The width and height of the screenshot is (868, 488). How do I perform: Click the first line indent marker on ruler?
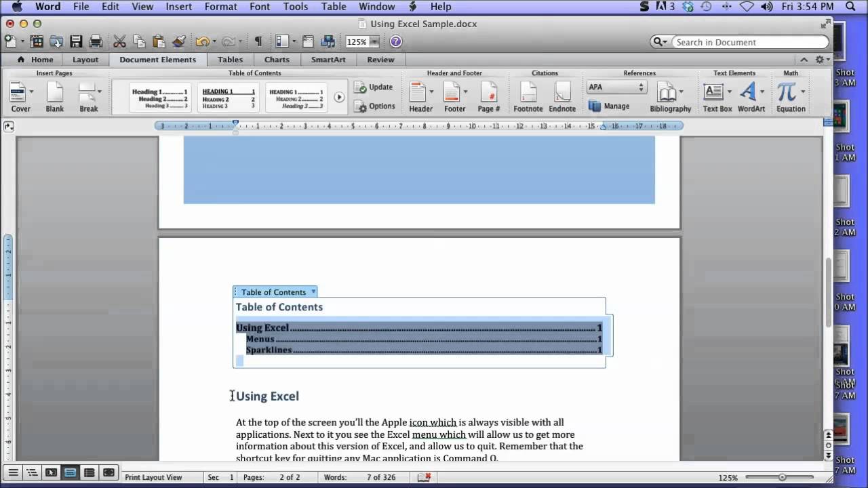pos(235,123)
